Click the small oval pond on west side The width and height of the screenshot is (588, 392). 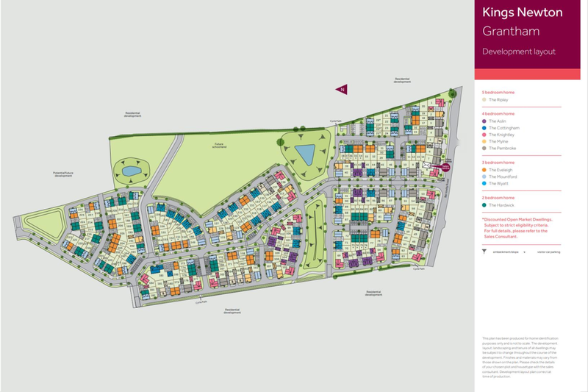coord(129,171)
